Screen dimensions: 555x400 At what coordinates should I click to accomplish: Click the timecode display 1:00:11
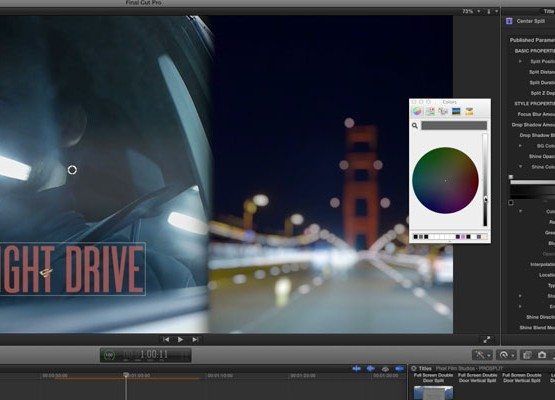pos(154,354)
